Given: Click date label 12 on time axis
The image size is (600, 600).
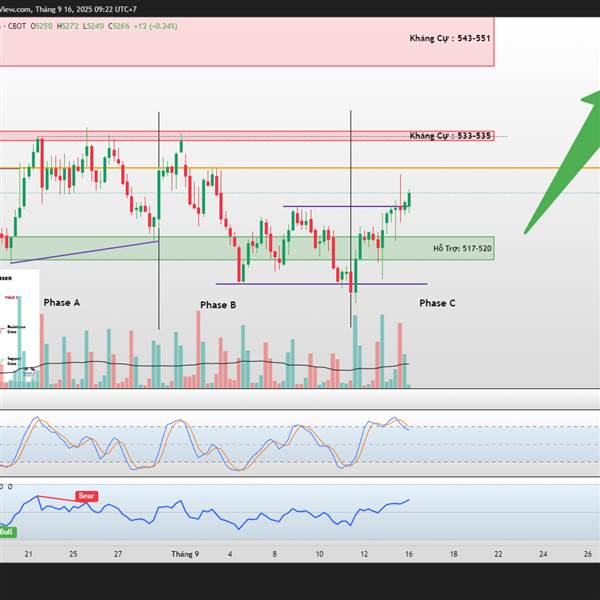Looking at the screenshot, I should coord(364,554).
